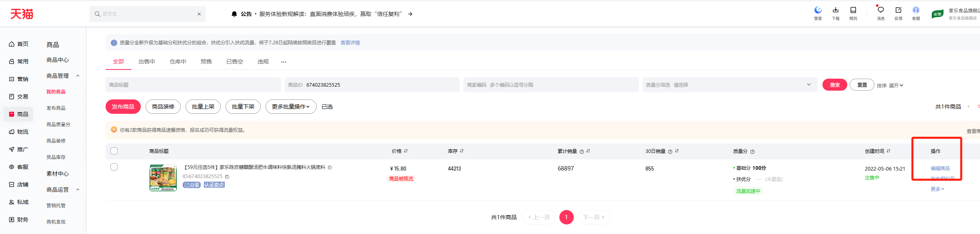Show help tooltip for 30日销量

click(x=670, y=152)
